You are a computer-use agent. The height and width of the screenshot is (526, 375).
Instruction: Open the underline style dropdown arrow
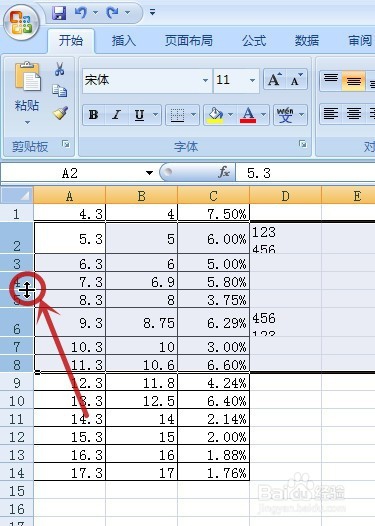pyautogui.click(x=156, y=115)
